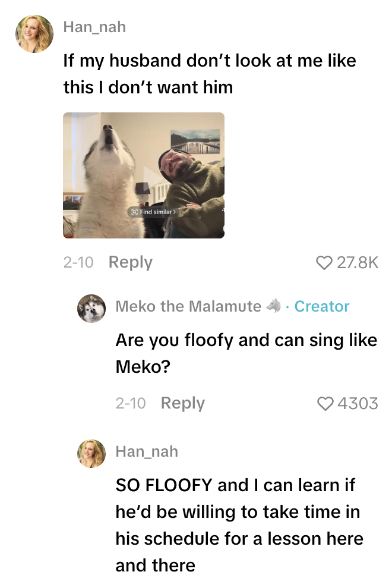Click the wolf emoji beside Meko the Malamute

[x=273, y=306]
